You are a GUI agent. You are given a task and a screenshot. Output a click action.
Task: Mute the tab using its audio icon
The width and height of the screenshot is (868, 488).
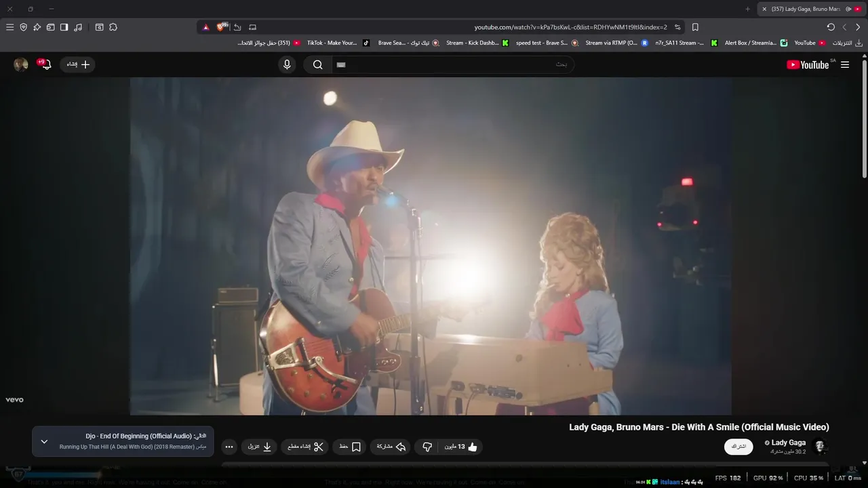(x=848, y=9)
